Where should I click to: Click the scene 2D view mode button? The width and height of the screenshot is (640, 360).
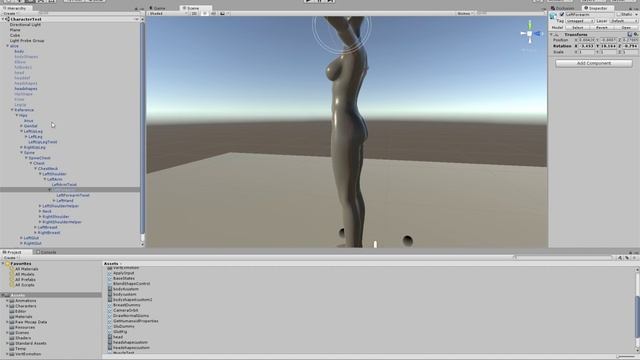tap(194, 13)
